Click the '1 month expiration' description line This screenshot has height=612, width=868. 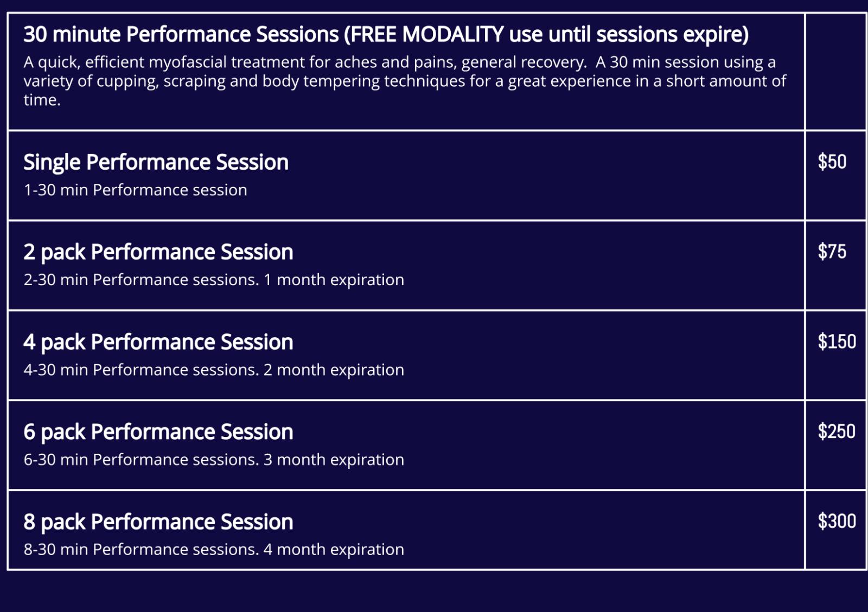pos(334,280)
